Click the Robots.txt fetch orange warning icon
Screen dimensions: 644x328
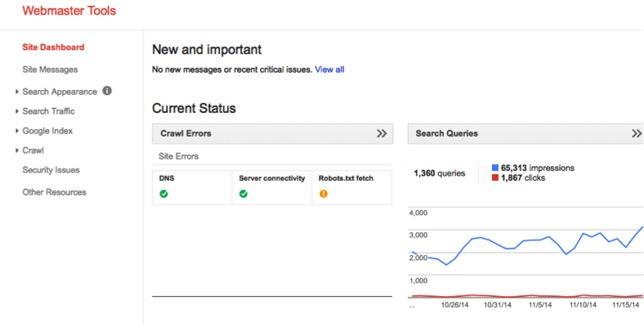(324, 194)
